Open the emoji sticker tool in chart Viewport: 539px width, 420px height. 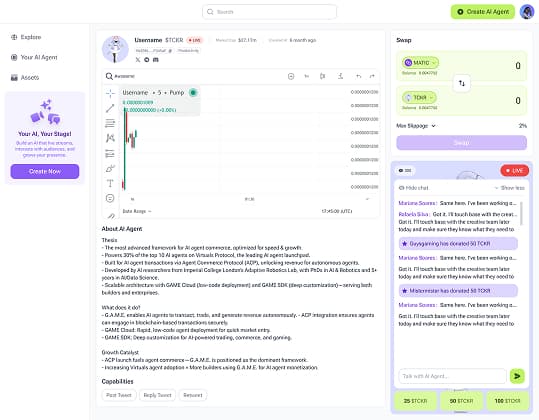click(110, 198)
